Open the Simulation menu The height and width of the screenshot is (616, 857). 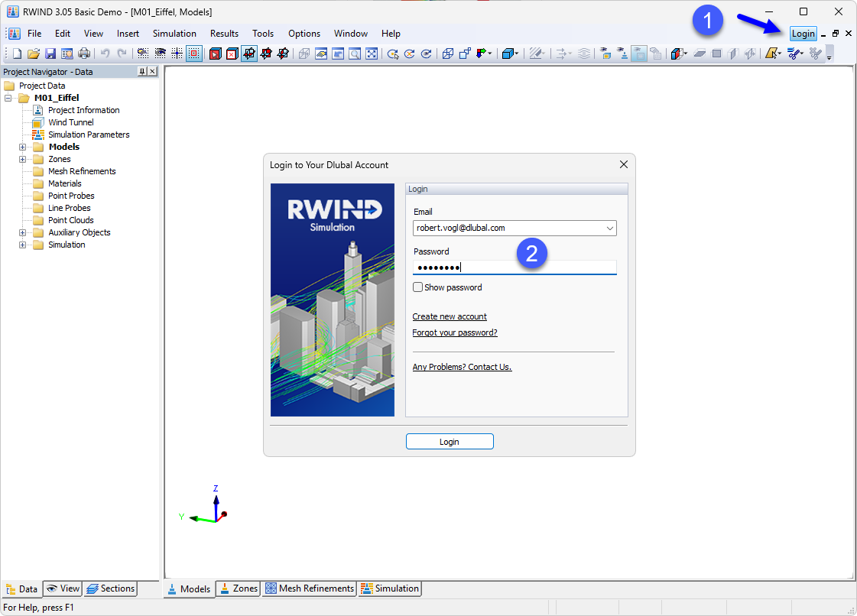click(174, 34)
